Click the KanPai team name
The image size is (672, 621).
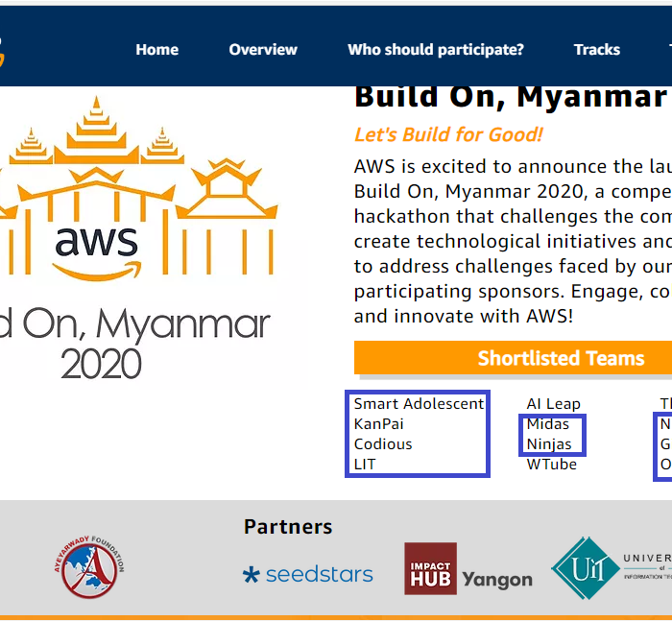[x=381, y=424]
